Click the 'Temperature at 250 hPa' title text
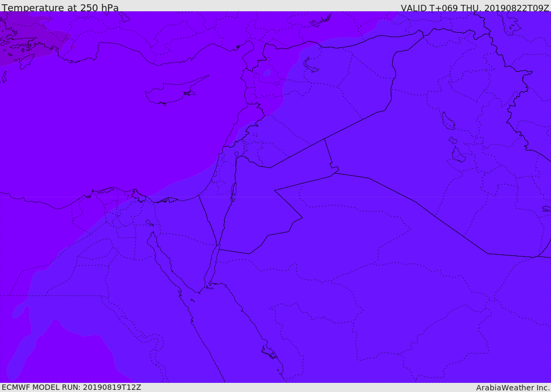Image resolution: width=551 pixels, height=392 pixels. pyautogui.click(x=60, y=8)
